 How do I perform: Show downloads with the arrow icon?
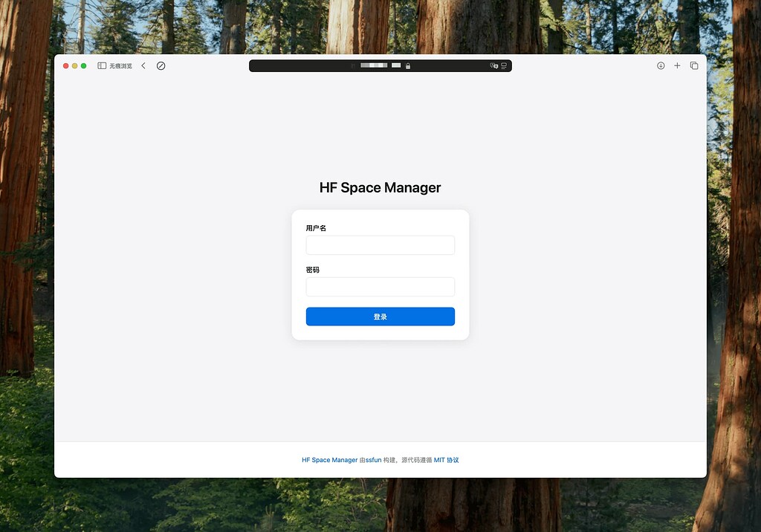pyautogui.click(x=661, y=65)
